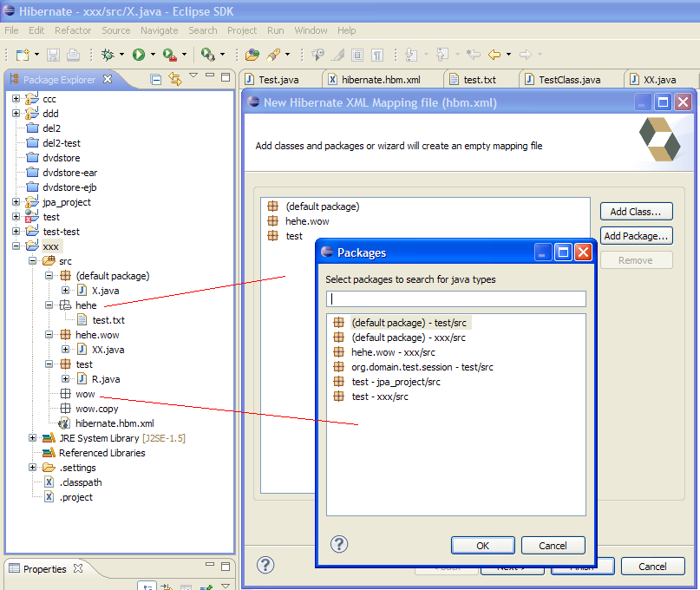Click the Add Class... button
The width and height of the screenshot is (700, 590).
[x=636, y=212]
